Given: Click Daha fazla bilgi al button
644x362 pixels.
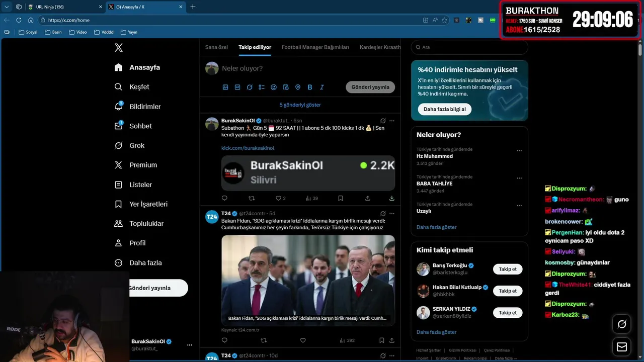Looking at the screenshot, I should (x=444, y=109).
